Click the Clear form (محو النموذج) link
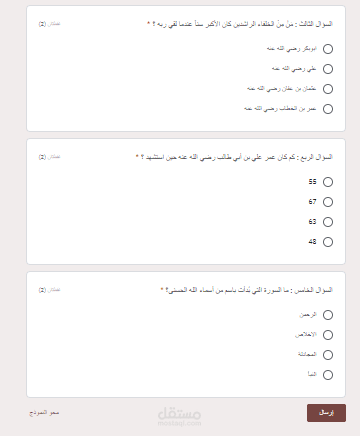Image resolution: width=360 pixels, height=436 pixels. point(44,413)
